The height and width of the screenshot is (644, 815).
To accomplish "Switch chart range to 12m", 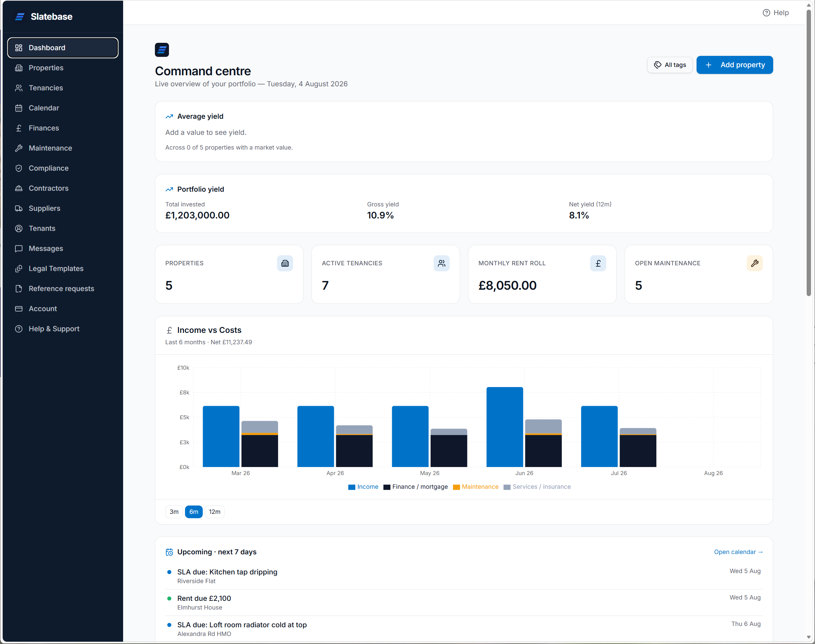I will click(x=214, y=512).
